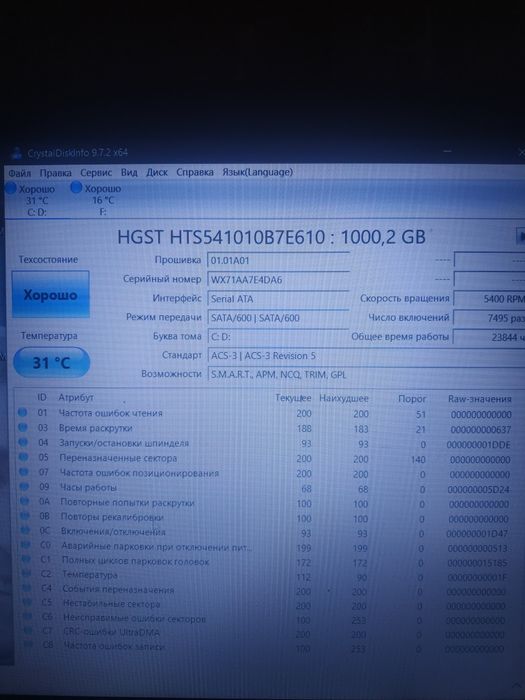Click the SATA/600 | SATA/600 transfer mode field
Viewport: 525px width, 700px height.
coord(278,318)
